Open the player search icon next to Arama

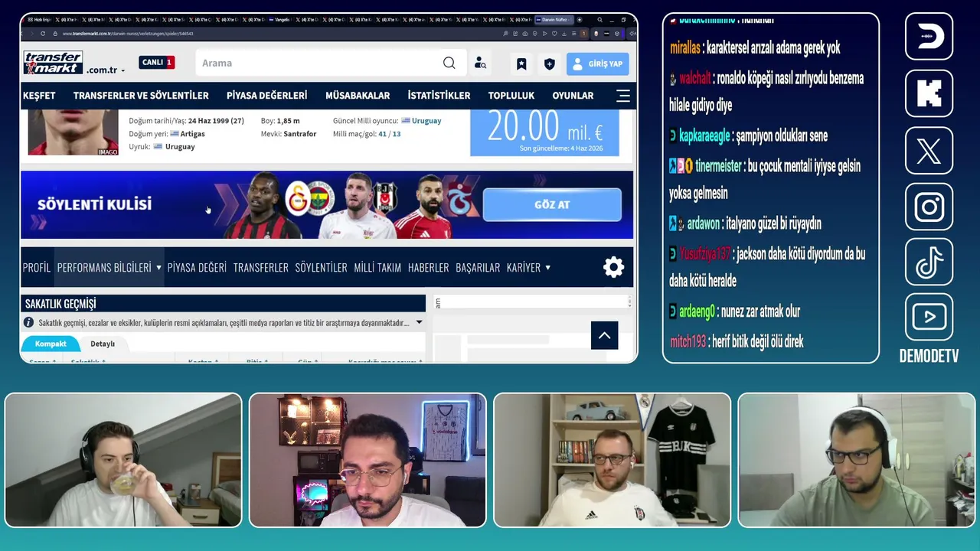coord(480,64)
